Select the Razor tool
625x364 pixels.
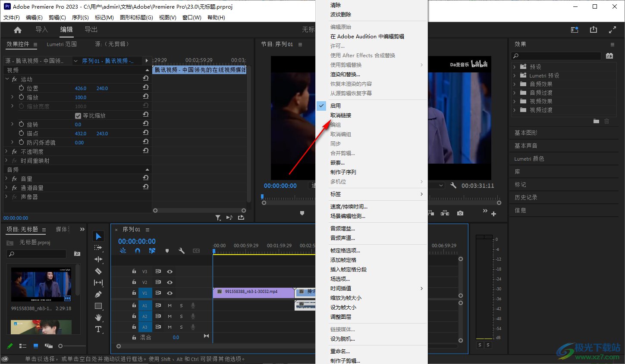(98, 271)
